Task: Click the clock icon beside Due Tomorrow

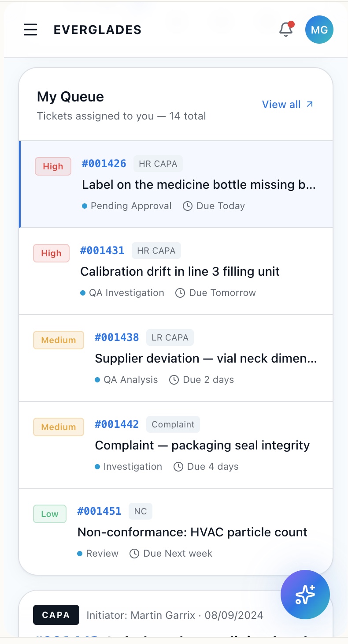Action: (x=180, y=293)
